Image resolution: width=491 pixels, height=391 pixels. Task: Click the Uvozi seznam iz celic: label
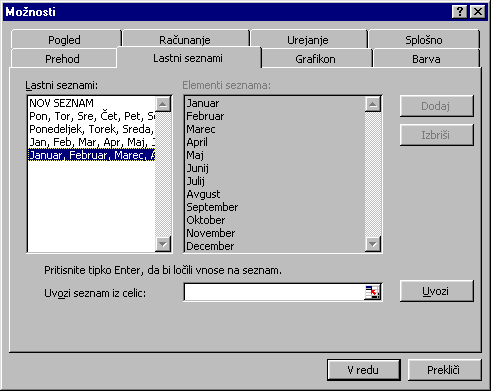[95, 293]
